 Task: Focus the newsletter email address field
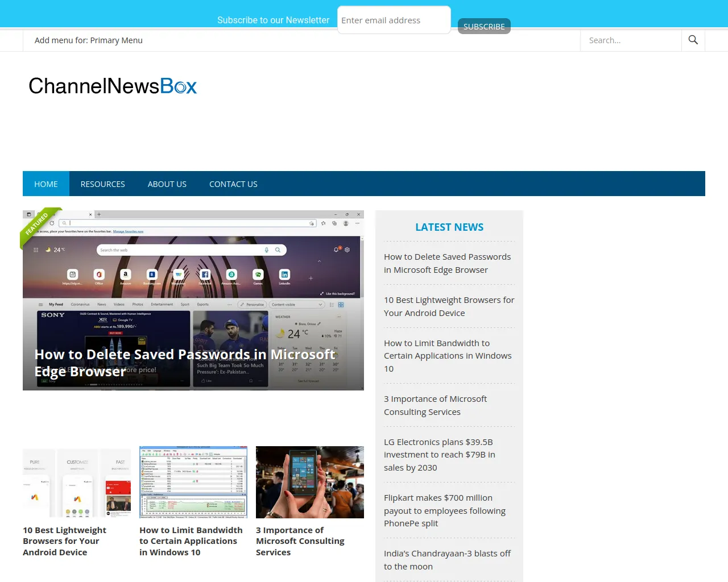(394, 20)
